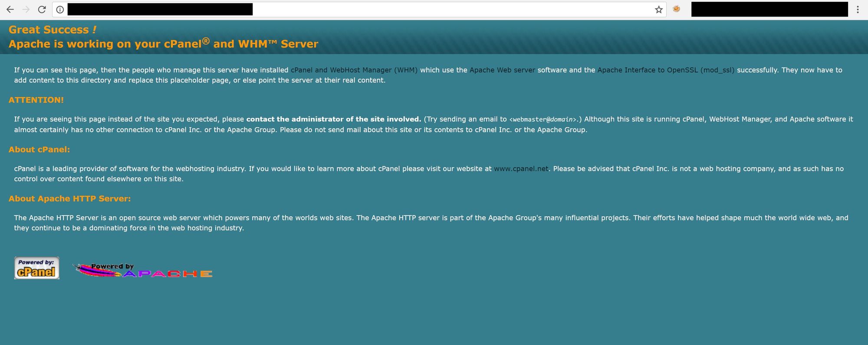Click the 'ATTENTION!' heading

pos(36,100)
